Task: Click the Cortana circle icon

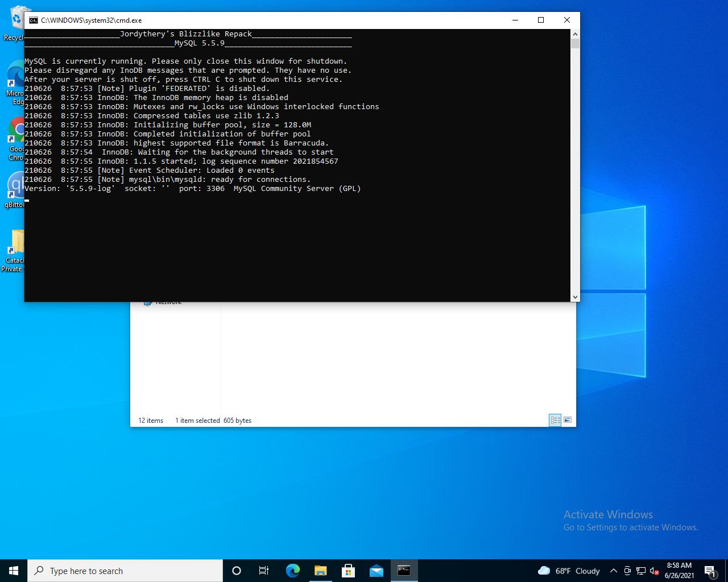Action: (x=237, y=571)
